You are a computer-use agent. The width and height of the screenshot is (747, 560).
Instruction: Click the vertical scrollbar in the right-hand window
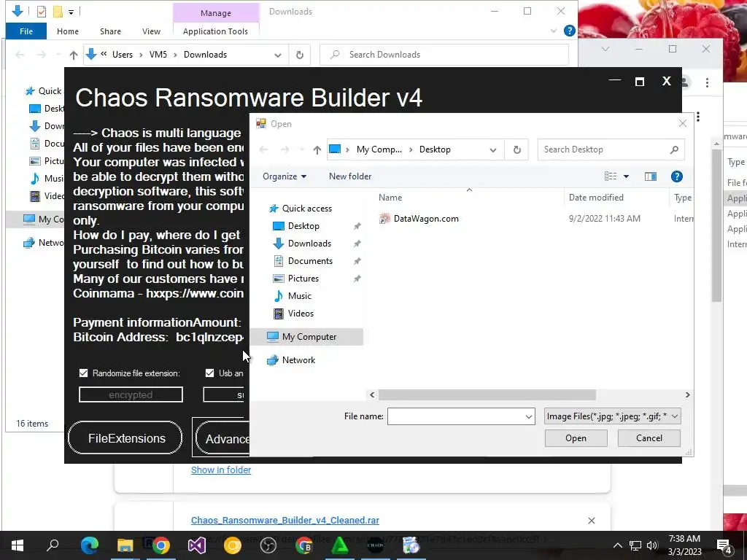point(717,225)
